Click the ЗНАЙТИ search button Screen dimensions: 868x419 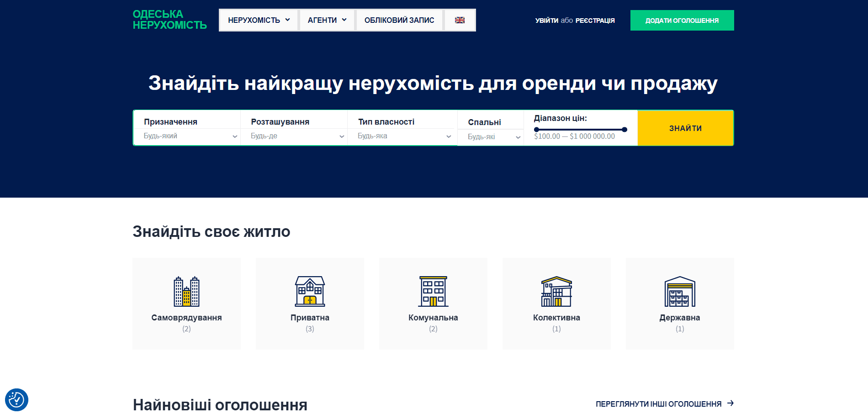pyautogui.click(x=684, y=128)
